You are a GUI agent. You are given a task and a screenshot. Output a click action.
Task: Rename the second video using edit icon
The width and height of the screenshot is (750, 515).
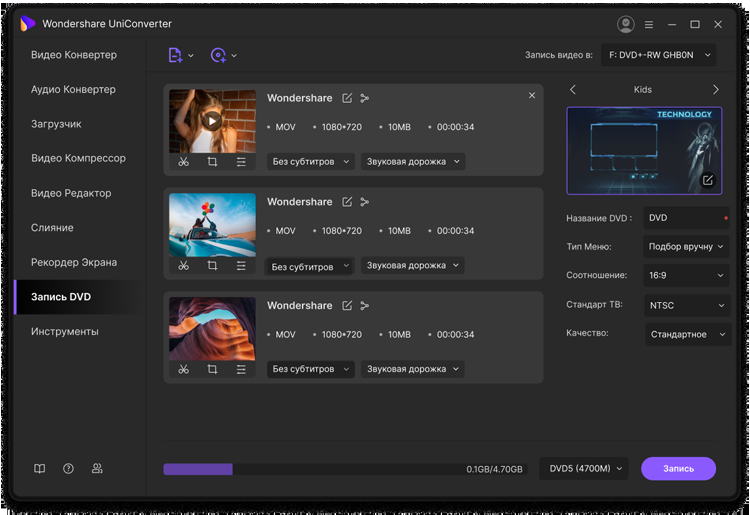point(347,202)
